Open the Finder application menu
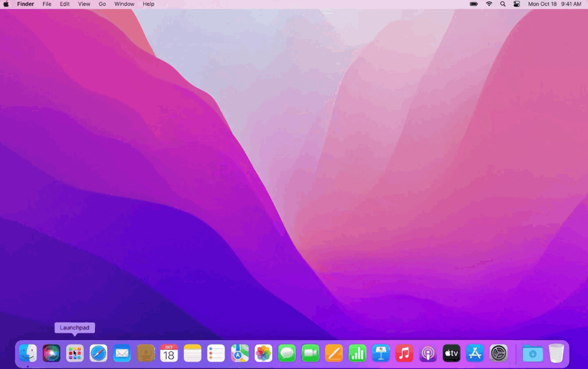Viewport: 588px width, 369px height. click(26, 4)
